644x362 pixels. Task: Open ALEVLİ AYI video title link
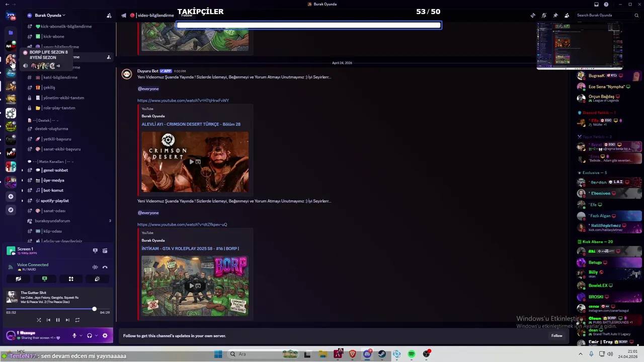(191, 124)
